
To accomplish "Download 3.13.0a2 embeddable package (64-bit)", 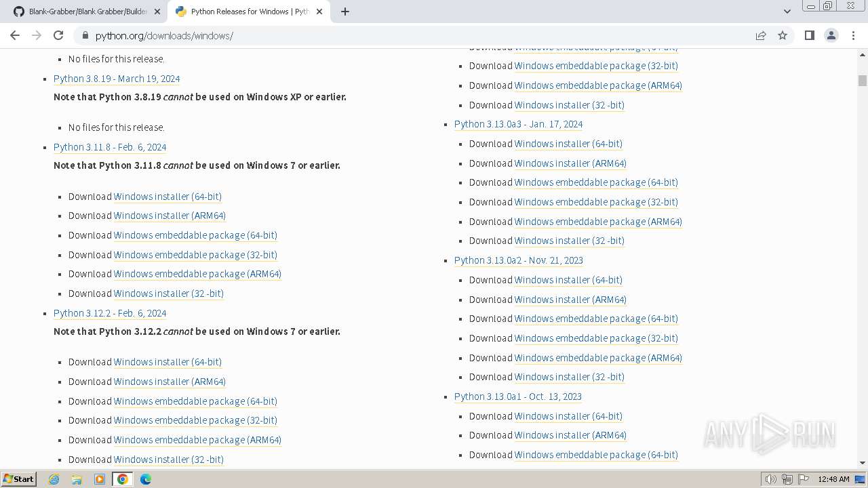I will (596, 319).
